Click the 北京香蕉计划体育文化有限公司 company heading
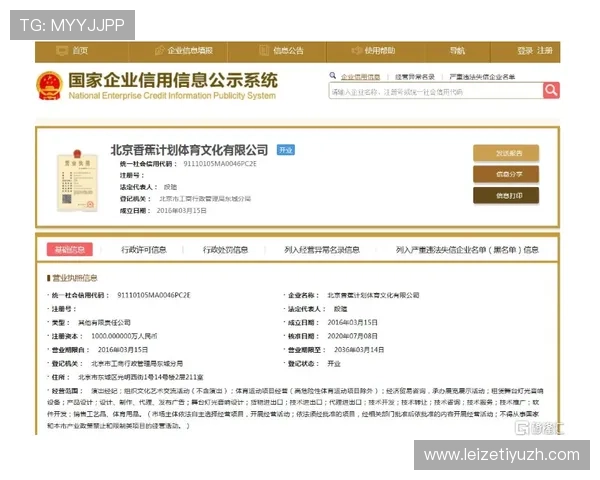The image size is (600, 480). tap(189, 150)
